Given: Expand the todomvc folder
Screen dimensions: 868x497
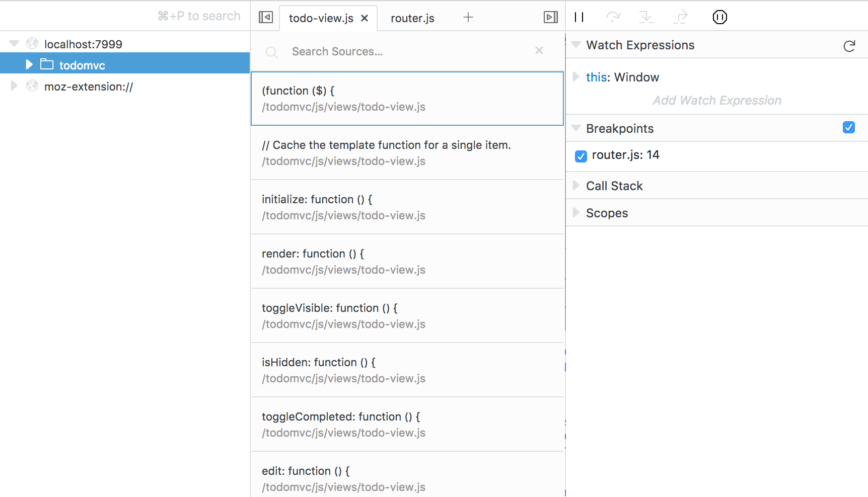Looking at the screenshot, I should pos(29,65).
